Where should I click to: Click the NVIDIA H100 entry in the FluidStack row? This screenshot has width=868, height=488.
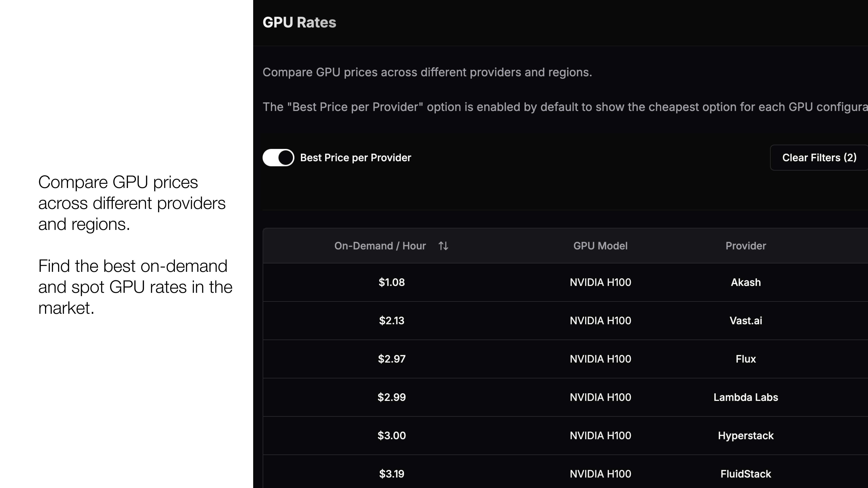600,474
